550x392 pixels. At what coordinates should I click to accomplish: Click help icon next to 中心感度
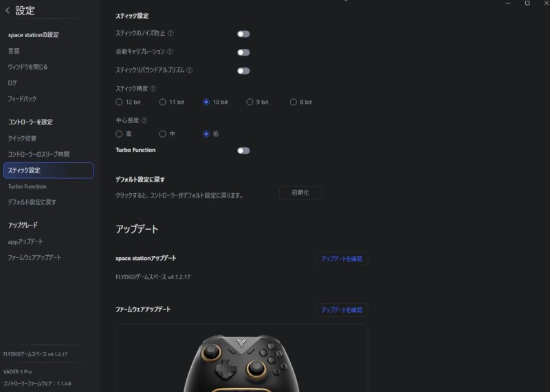[144, 120]
